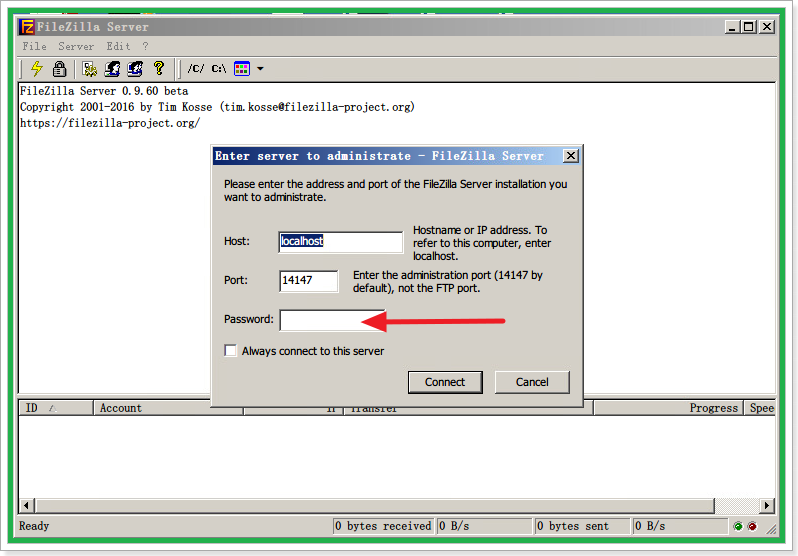Viewport: 798px width, 556px height.
Task: Minimize the FileZilla Server window
Action: click(x=732, y=26)
